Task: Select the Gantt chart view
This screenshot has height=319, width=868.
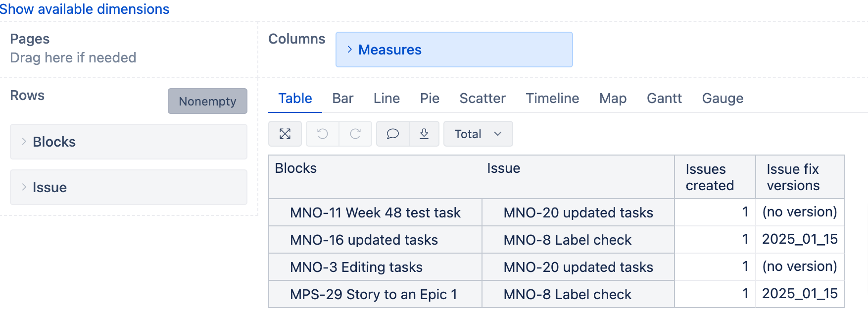Action: [664, 98]
